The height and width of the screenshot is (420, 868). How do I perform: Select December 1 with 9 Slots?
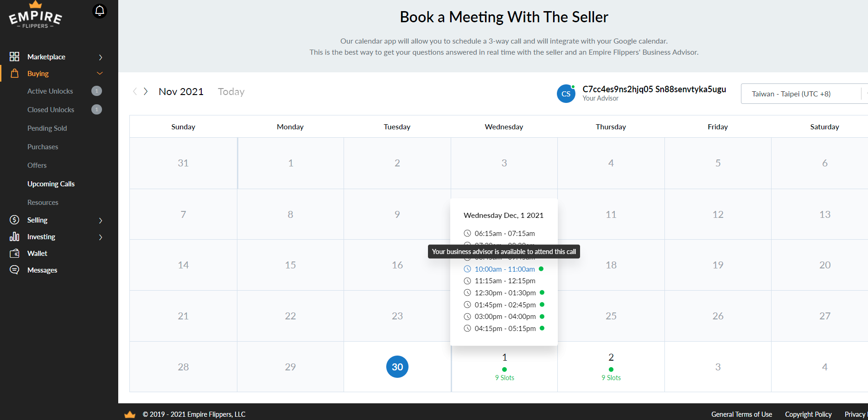(504, 367)
